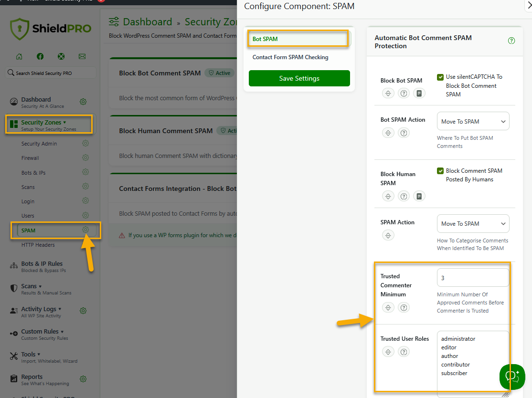Click Block Bot Comment SPAM Active badge
Screen dimensions: 532x398
(x=219, y=73)
